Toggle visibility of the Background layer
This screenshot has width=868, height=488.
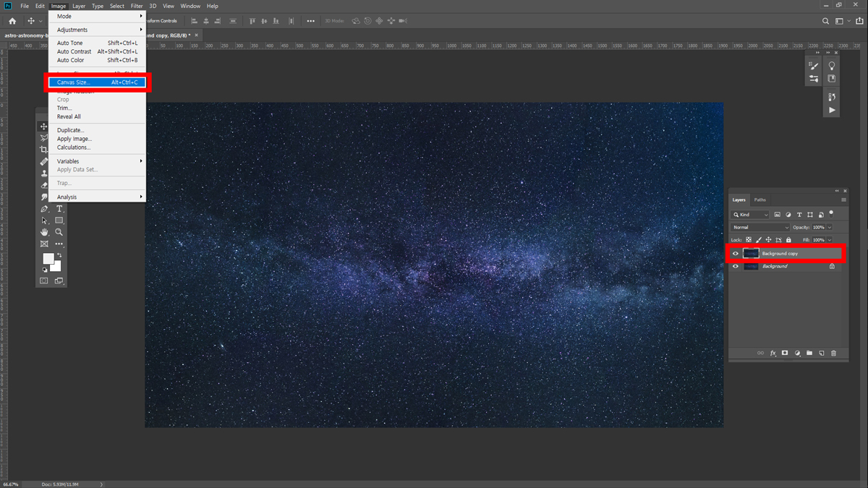pos(736,266)
